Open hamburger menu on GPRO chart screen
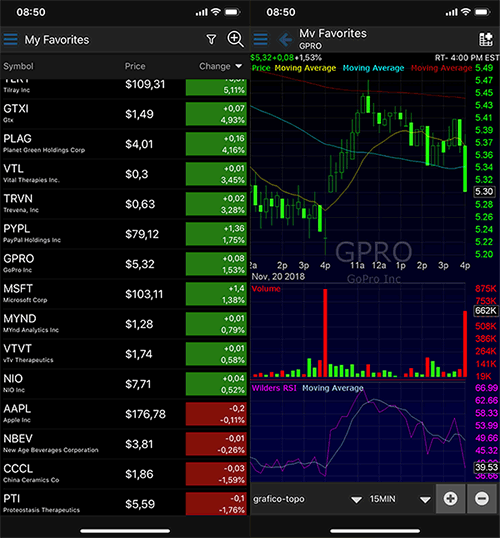The width and height of the screenshot is (500, 538). tap(260, 39)
